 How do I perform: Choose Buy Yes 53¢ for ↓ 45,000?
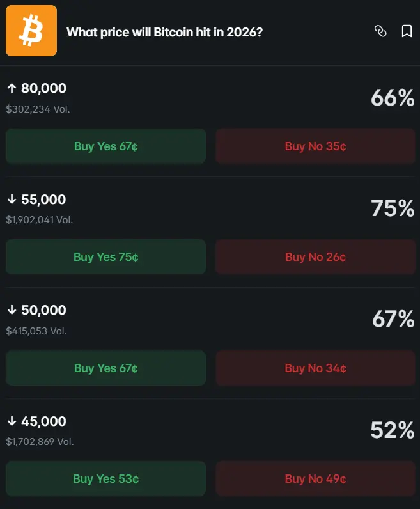(105, 479)
